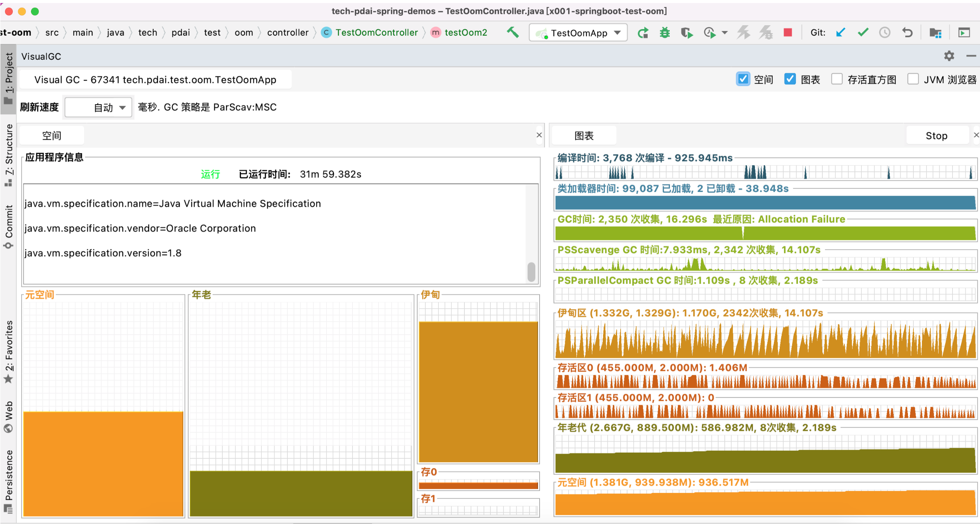980x524 pixels.
Task: Start debugging with the bug icon
Action: pos(665,33)
